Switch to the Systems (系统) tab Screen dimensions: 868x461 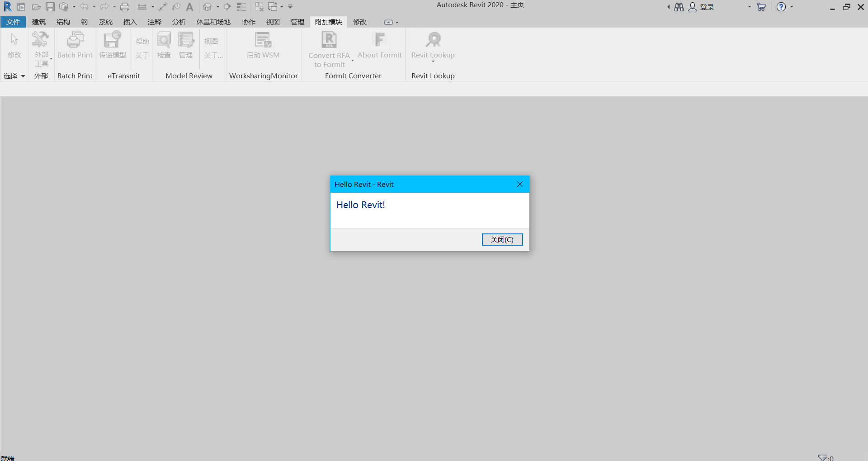tap(106, 22)
